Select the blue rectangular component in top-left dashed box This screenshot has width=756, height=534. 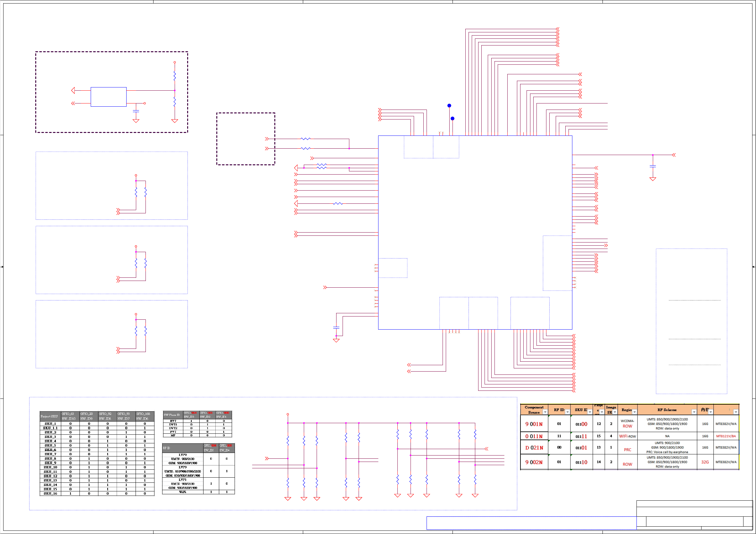[x=108, y=97]
